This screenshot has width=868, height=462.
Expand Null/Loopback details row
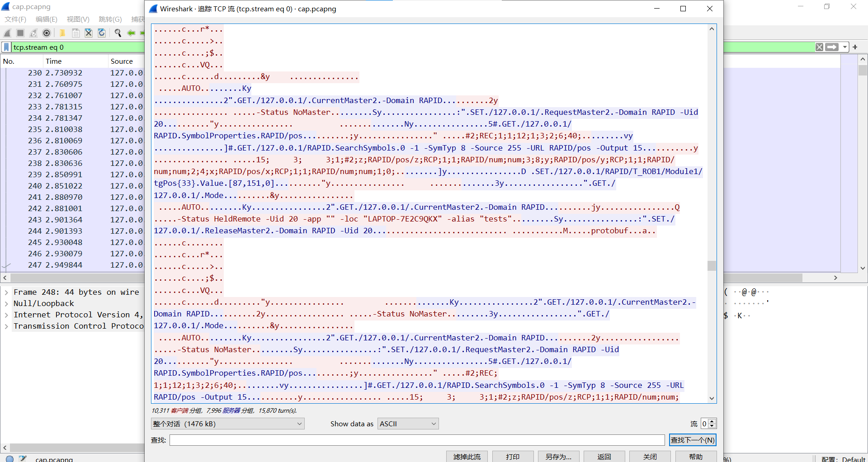tap(6, 304)
